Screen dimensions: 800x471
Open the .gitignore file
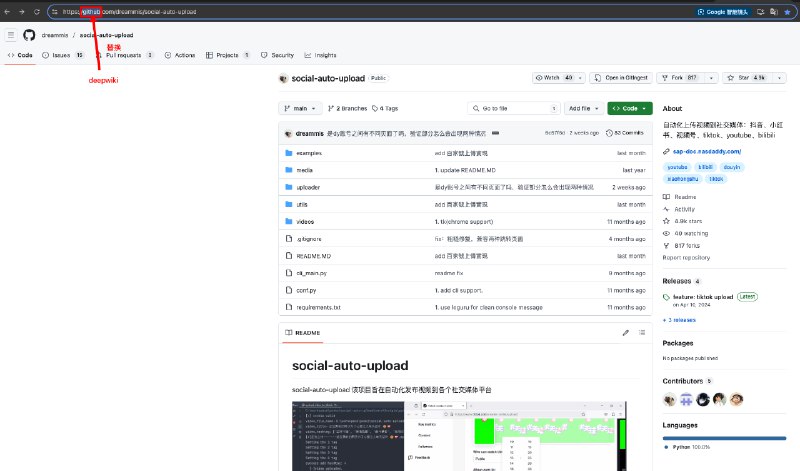pos(309,239)
